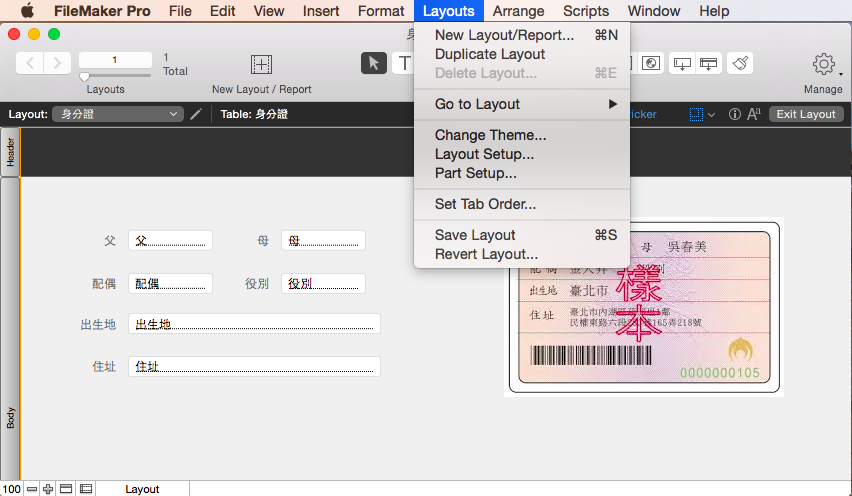Zoom out with the minus button
852x496 pixels.
32,489
